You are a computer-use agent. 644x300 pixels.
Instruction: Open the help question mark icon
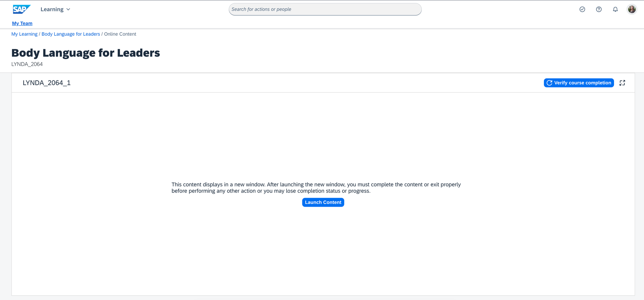[599, 9]
